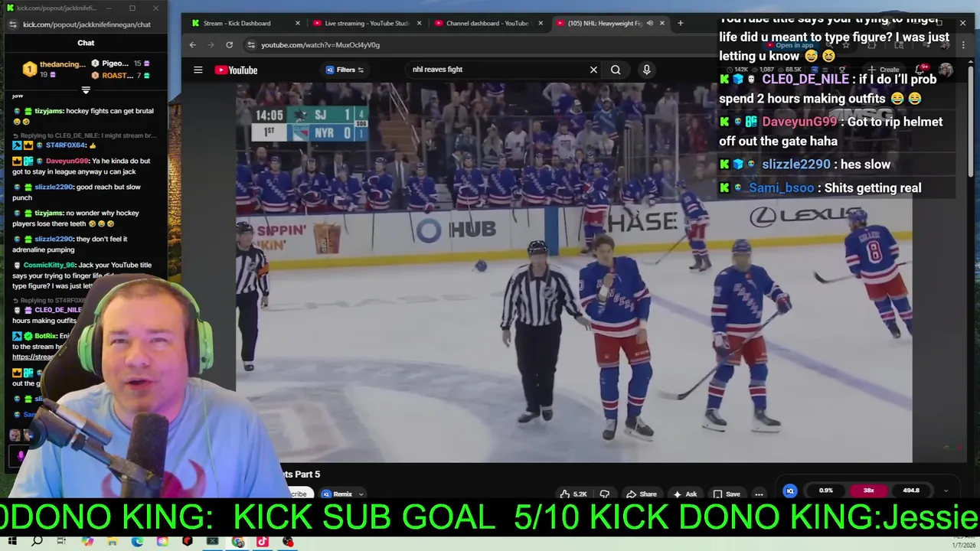Share the YouTube video
This screenshot has height=551, width=980.
point(642,494)
